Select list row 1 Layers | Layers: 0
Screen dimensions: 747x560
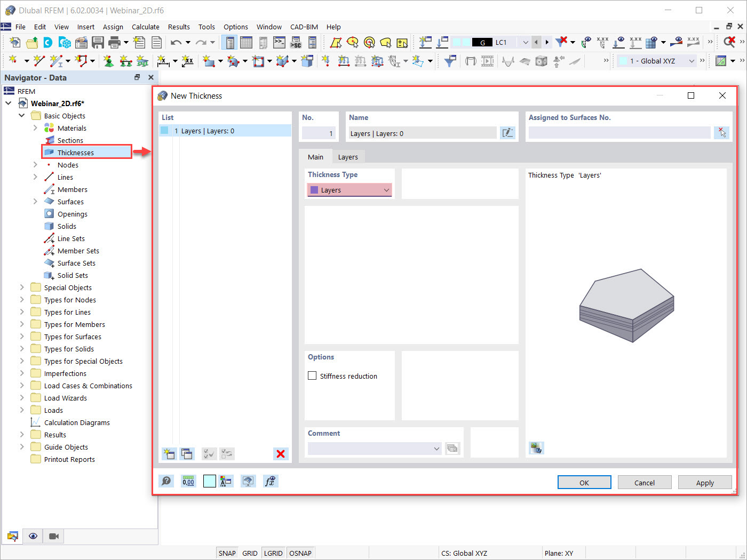(x=225, y=131)
